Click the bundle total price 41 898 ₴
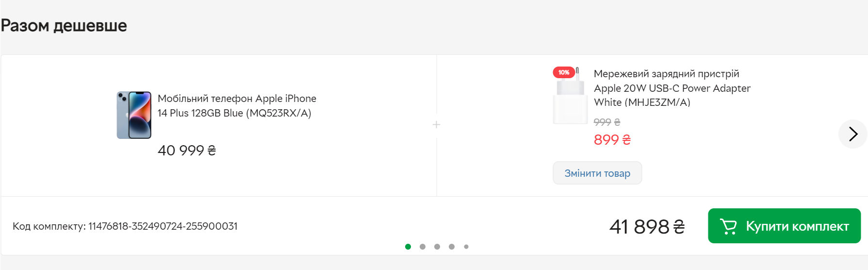Screen dimensions: 868x270 (x=647, y=227)
